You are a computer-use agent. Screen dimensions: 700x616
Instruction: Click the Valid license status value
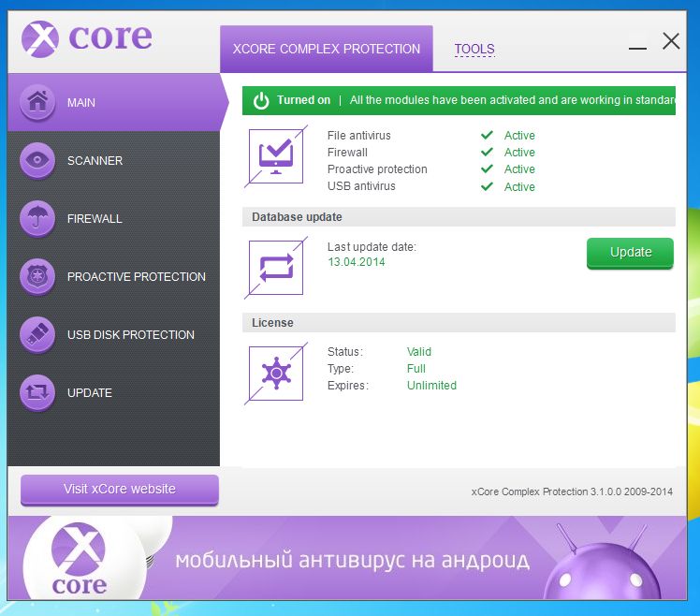[418, 352]
